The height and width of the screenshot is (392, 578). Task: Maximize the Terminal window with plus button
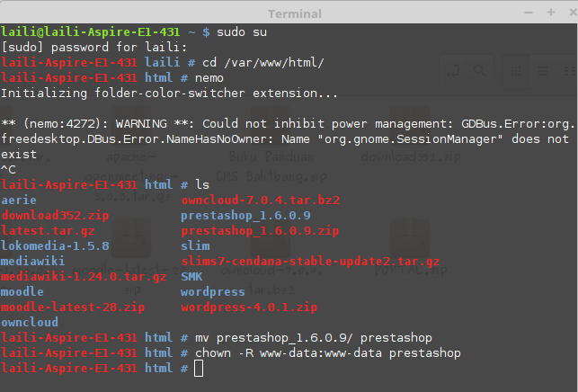(551, 13)
